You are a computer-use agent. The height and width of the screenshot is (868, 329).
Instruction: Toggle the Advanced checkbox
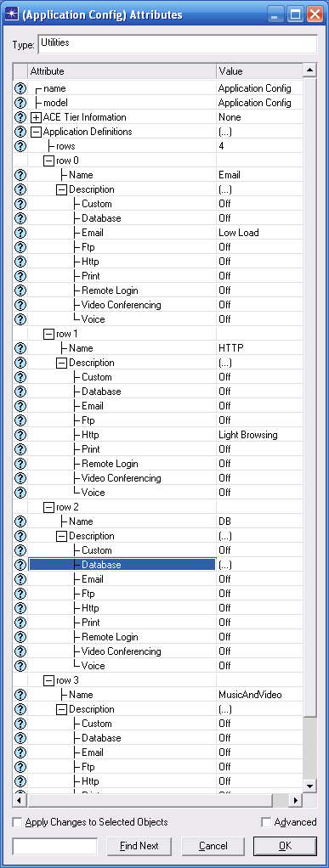(266, 822)
